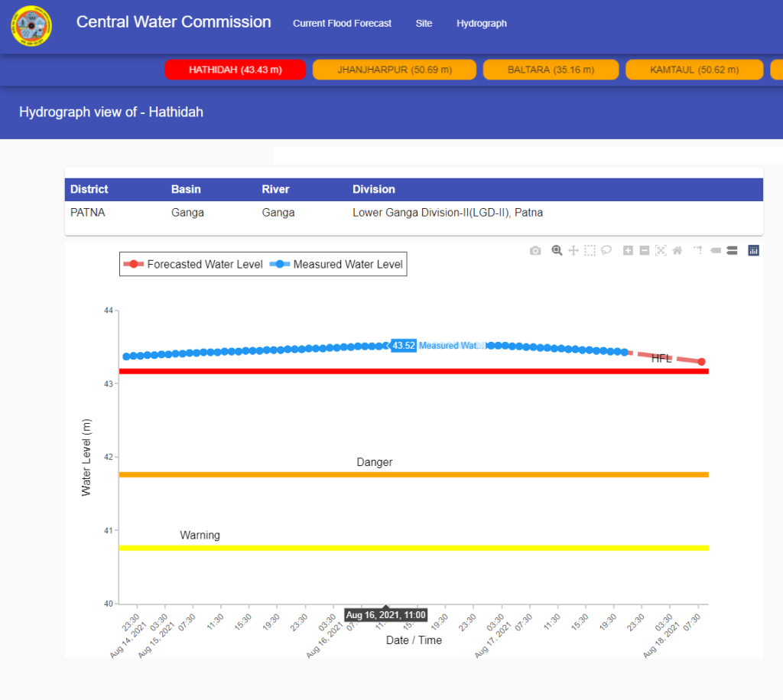The height and width of the screenshot is (700, 783).
Task: Enable show closest data on hover
Action: (716, 250)
